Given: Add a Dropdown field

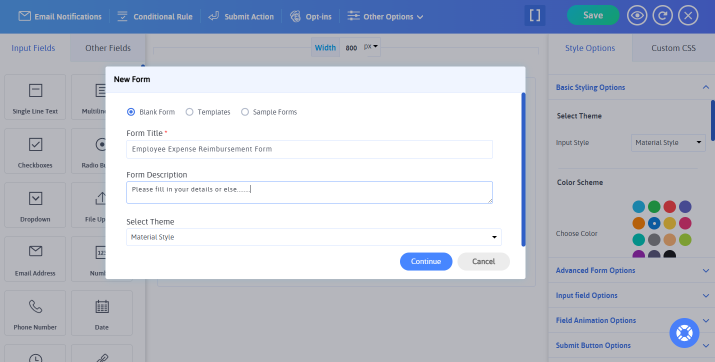Looking at the screenshot, I should (35, 205).
